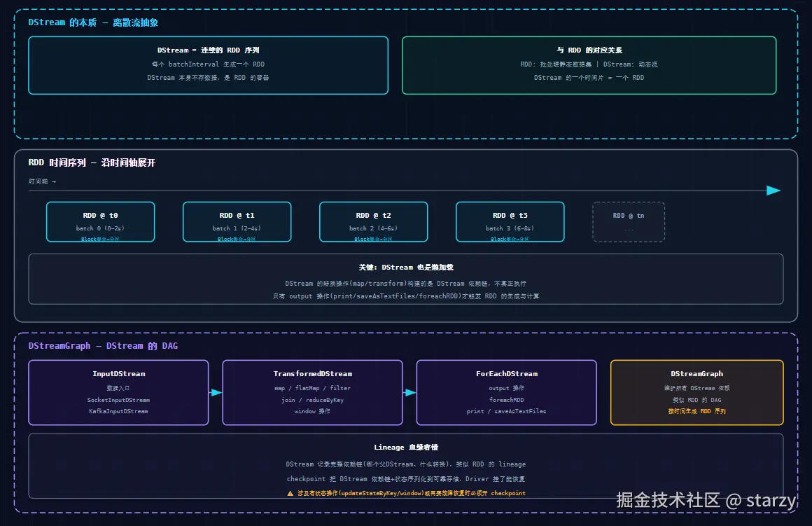Click the line "每个 batchInterval 生成一个 RDD"
The width and height of the screenshot is (812, 526).
point(208,64)
